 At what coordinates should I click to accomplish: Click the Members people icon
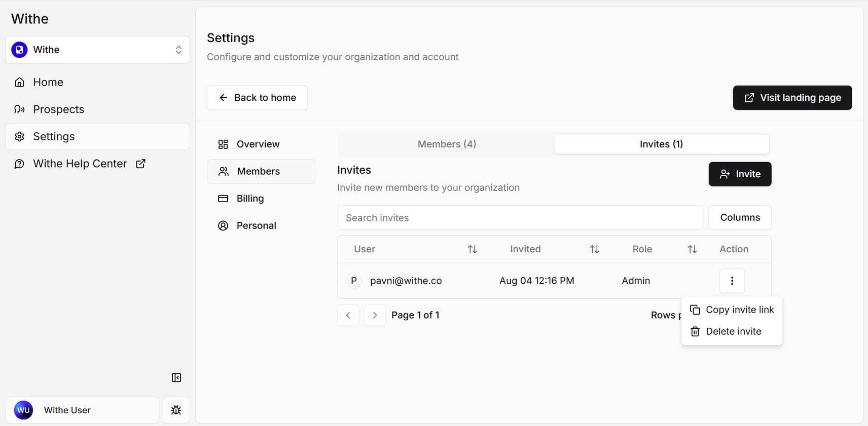pyautogui.click(x=224, y=171)
